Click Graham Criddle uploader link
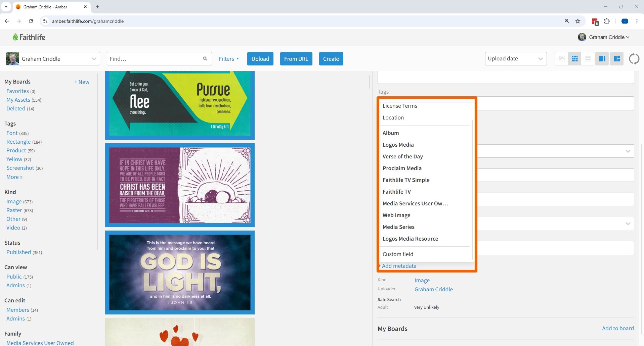 tap(433, 289)
